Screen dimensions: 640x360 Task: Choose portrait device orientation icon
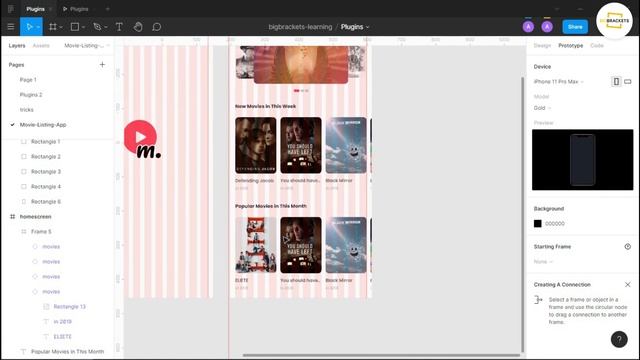click(616, 82)
